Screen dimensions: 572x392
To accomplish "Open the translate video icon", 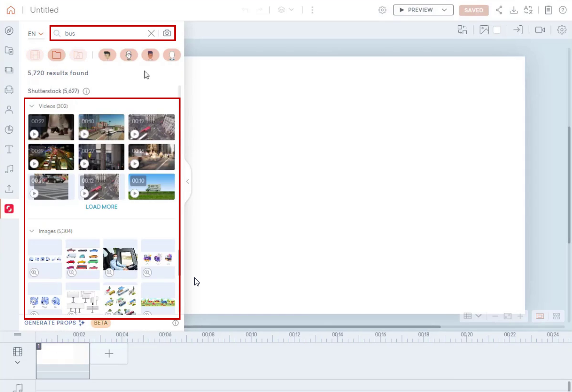I will 528,10.
